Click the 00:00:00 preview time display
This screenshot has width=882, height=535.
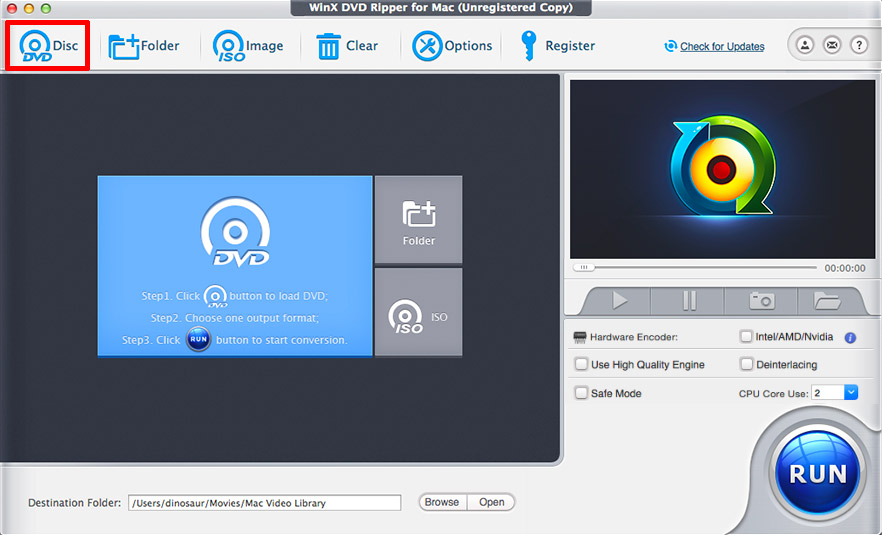pos(845,268)
